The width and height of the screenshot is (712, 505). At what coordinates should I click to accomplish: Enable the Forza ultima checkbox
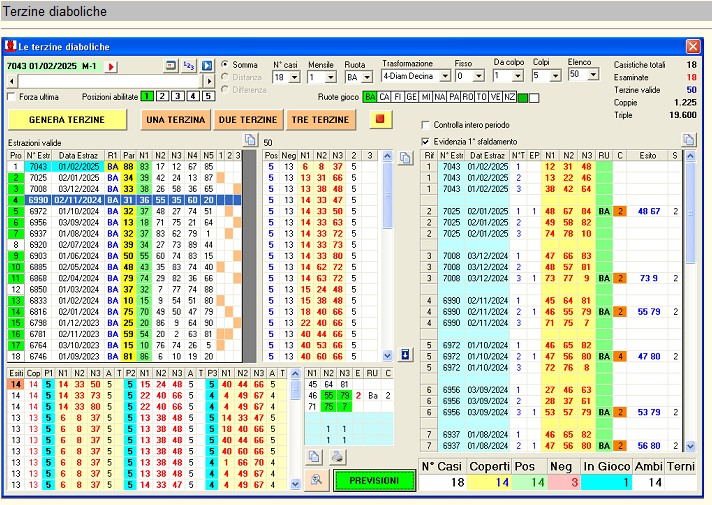(12, 97)
